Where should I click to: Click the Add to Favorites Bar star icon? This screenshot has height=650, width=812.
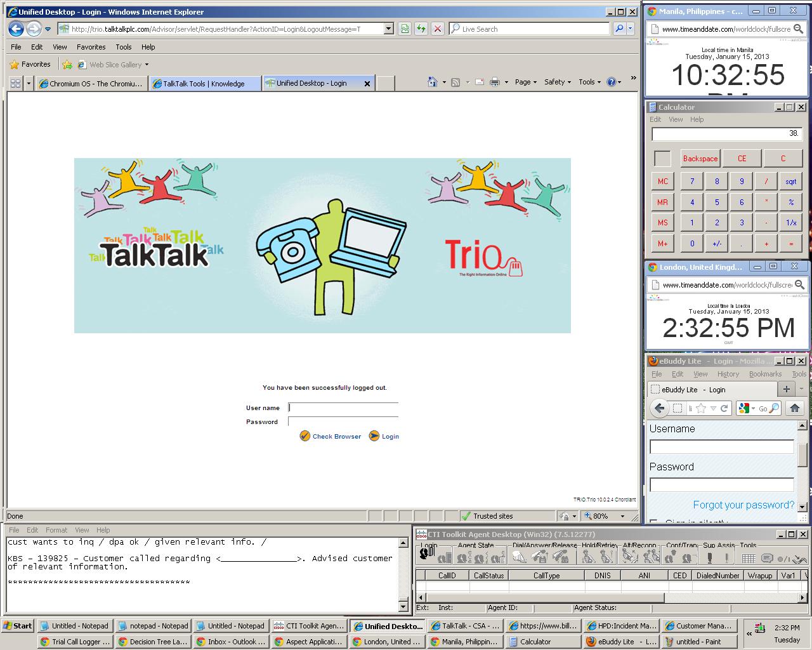point(67,64)
